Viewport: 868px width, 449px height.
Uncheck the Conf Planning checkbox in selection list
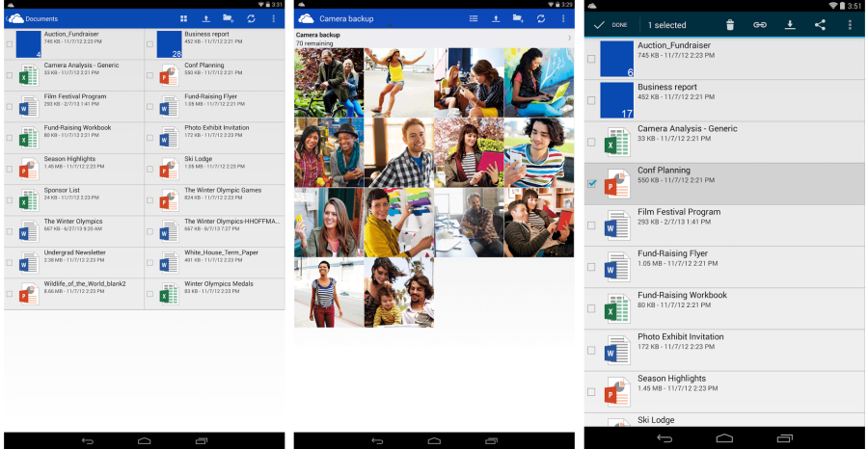tap(591, 184)
